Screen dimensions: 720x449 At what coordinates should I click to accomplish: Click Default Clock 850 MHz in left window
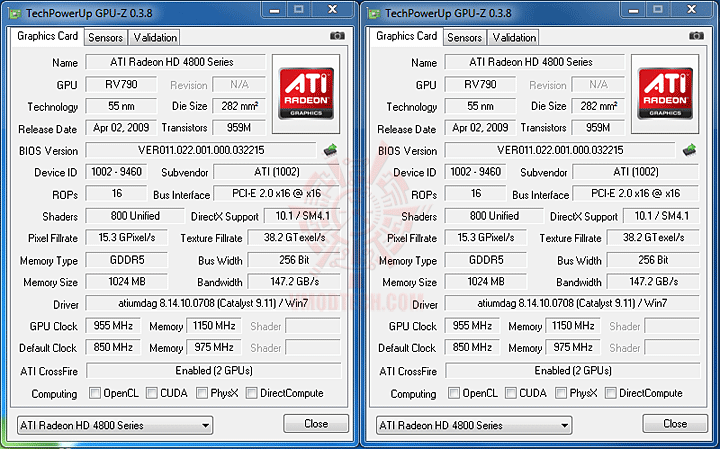pyautogui.click(x=113, y=347)
